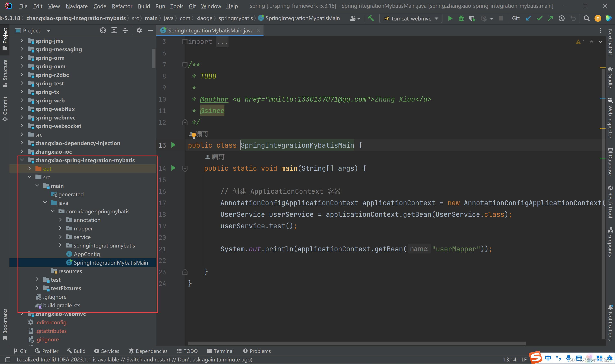The width and height of the screenshot is (615, 364).
Task: Open the Navigate menu
Action: 77,6
